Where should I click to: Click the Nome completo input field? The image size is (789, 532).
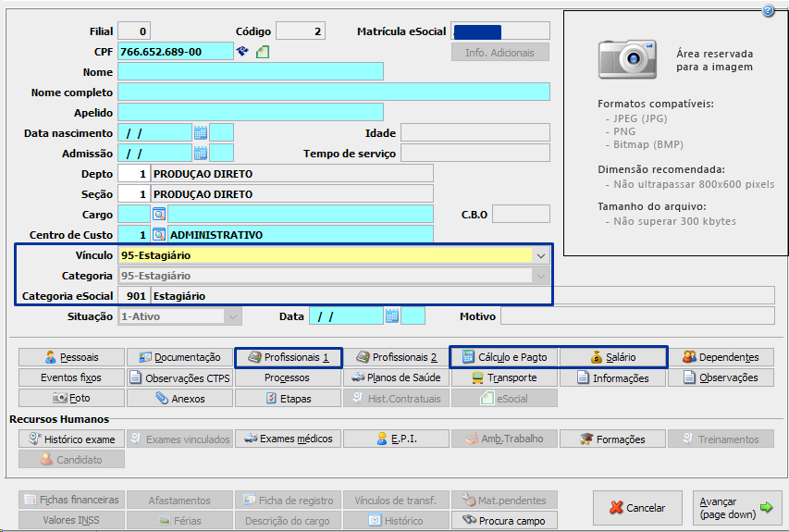pyautogui.click(x=334, y=93)
